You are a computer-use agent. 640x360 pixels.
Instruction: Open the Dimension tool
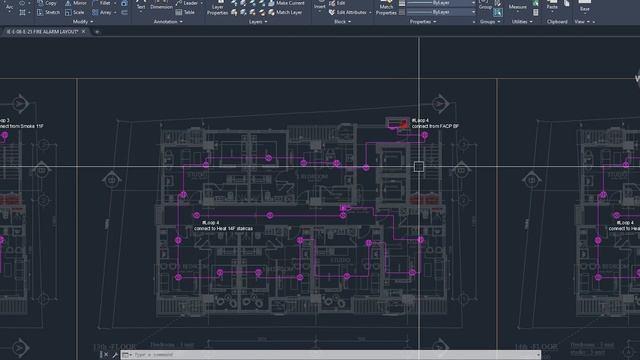click(161, 5)
